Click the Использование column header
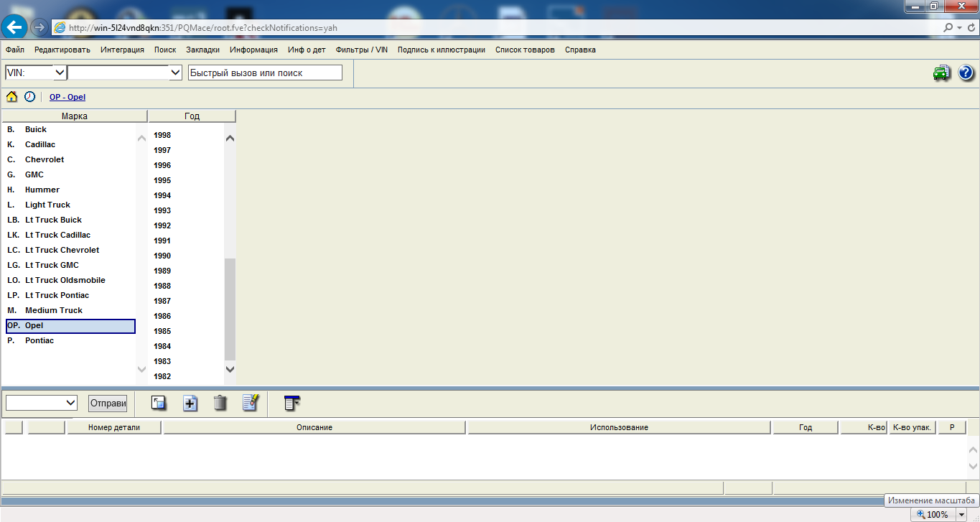 pyautogui.click(x=619, y=427)
